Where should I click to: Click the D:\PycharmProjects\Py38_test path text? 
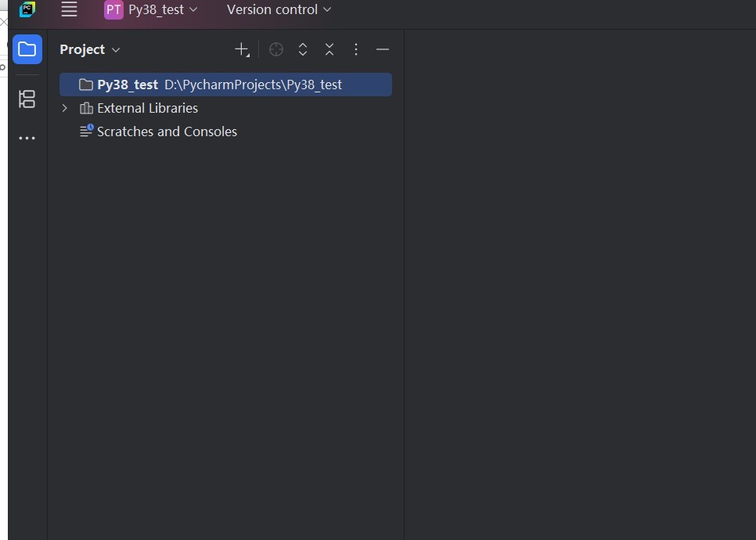253,85
